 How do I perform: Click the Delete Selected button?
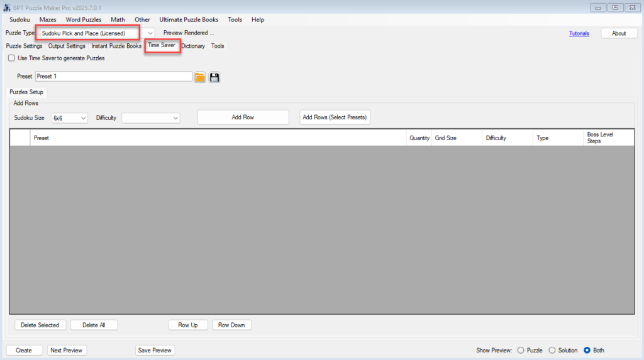click(x=40, y=325)
